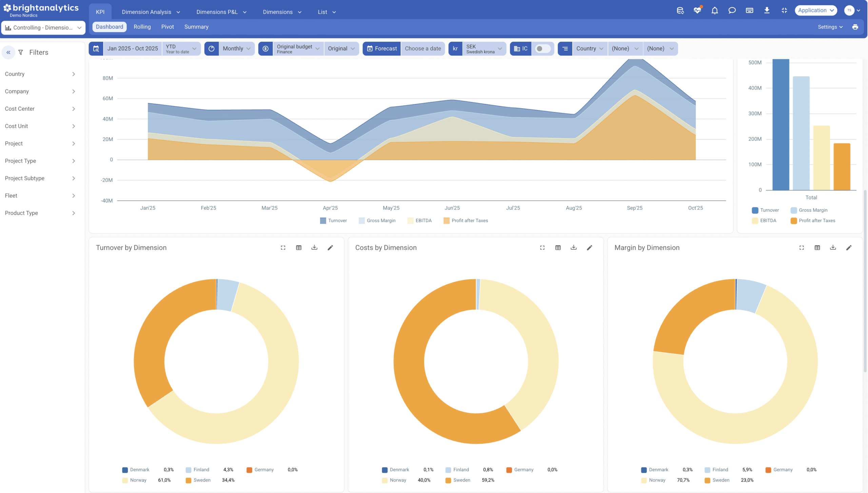
Task: Click the Forecast button
Action: click(x=382, y=48)
